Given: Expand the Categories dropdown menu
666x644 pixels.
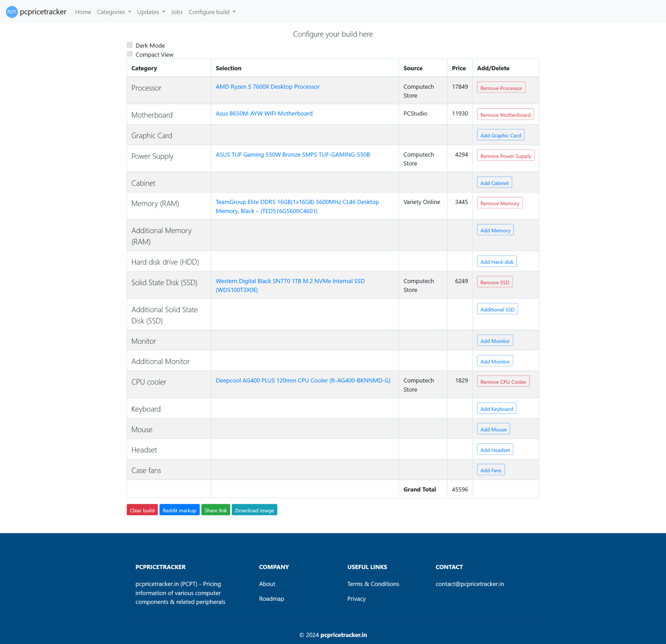Looking at the screenshot, I should tap(114, 12).
